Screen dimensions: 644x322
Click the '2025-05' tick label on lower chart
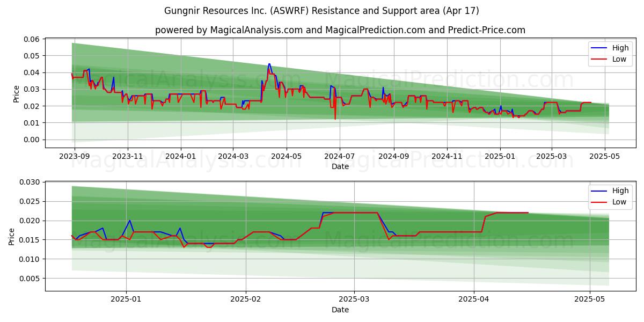pos(590,299)
